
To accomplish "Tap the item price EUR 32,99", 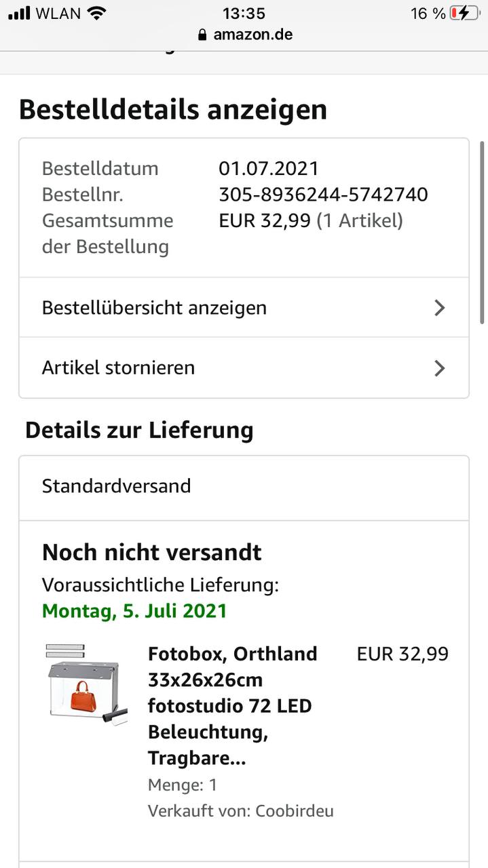I will 402,654.
